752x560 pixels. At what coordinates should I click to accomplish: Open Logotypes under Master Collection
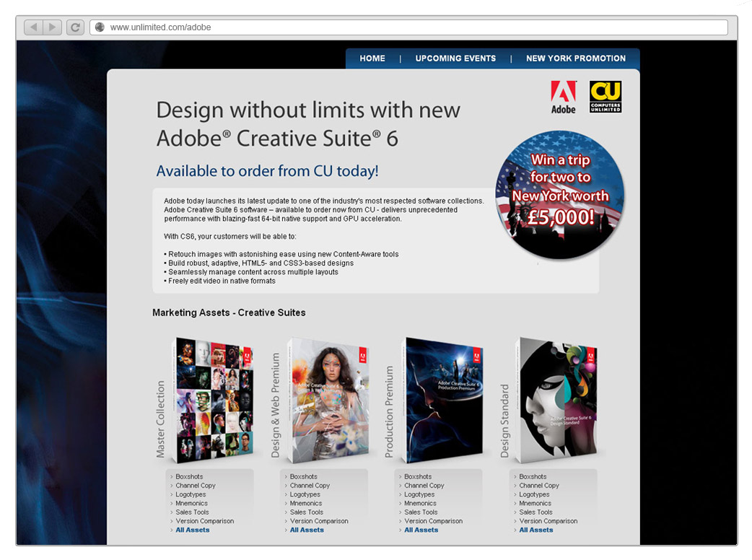point(191,494)
